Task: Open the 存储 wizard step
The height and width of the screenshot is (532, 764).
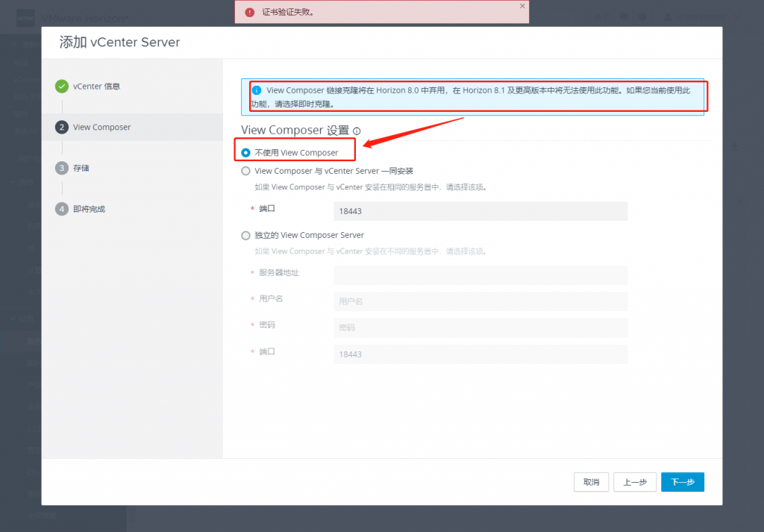Action: click(x=81, y=168)
